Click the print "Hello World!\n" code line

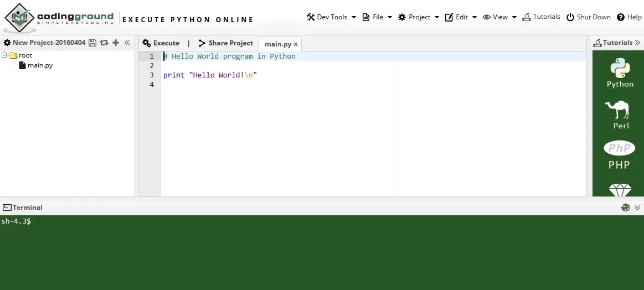pos(210,75)
